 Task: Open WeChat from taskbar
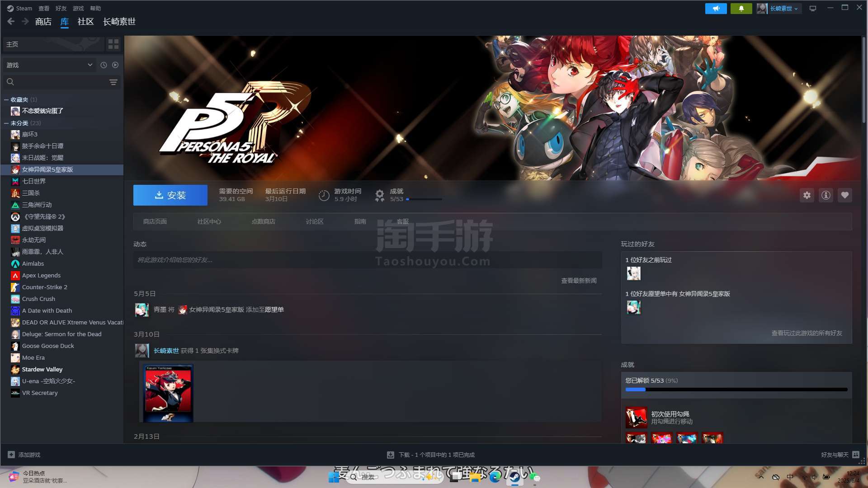pyautogui.click(x=534, y=477)
